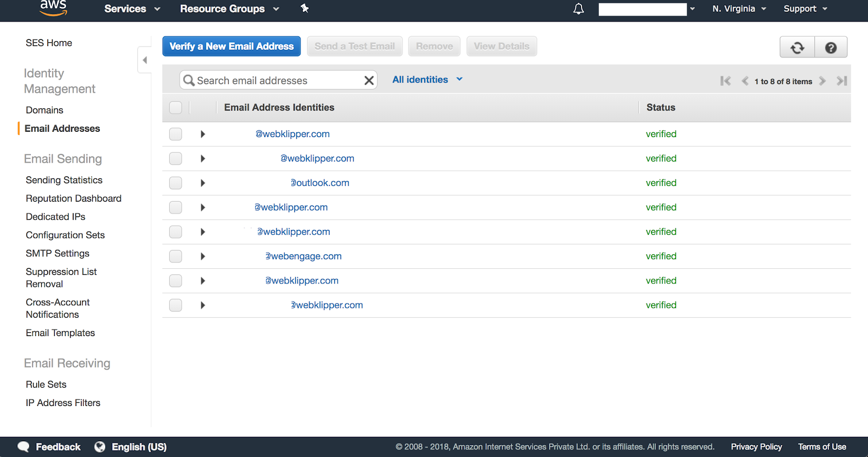Open the Services dropdown menu

tap(132, 9)
